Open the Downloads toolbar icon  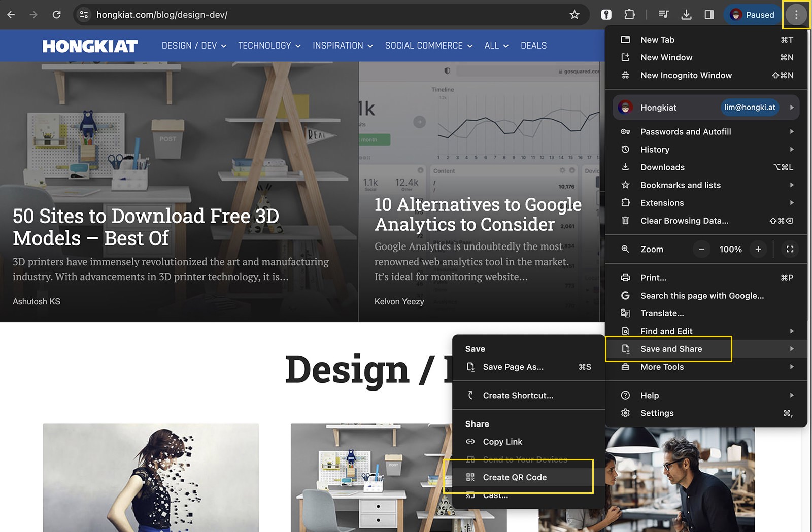pos(686,15)
